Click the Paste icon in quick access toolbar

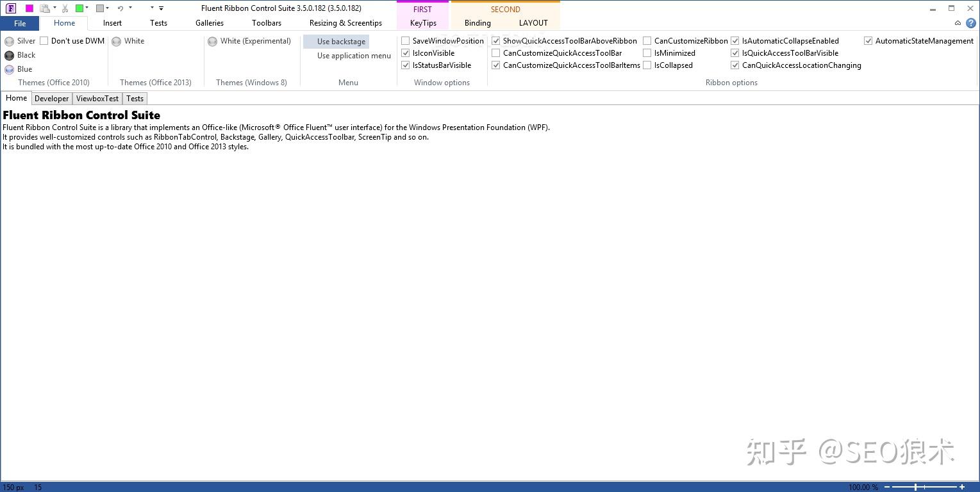[46, 8]
